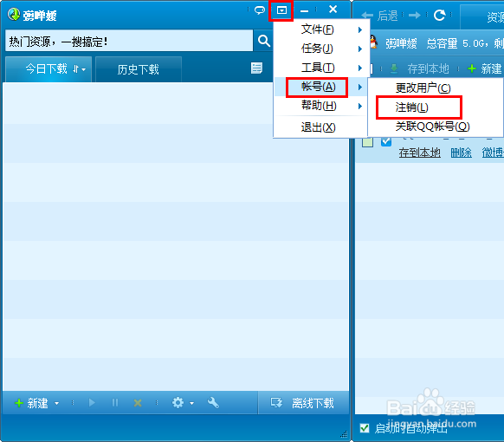Image resolution: width=504 pixels, height=442 pixels.
Task: Click the play/start task icon
Action: pos(92,402)
